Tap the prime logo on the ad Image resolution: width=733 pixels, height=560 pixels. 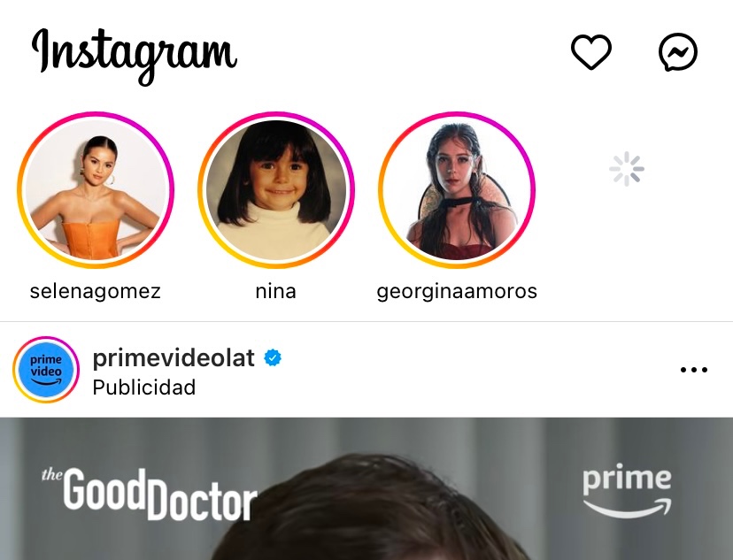click(x=626, y=480)
